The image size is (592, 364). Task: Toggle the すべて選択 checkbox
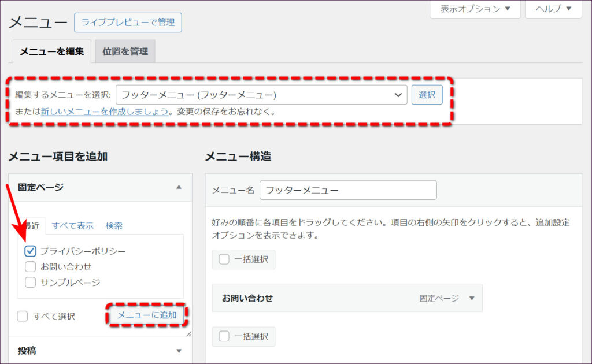(23, 316)
